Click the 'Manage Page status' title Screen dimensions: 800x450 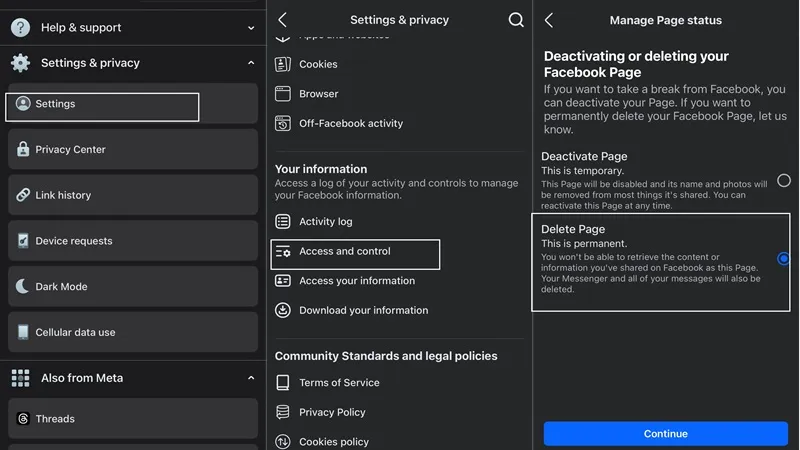(666, 20)
